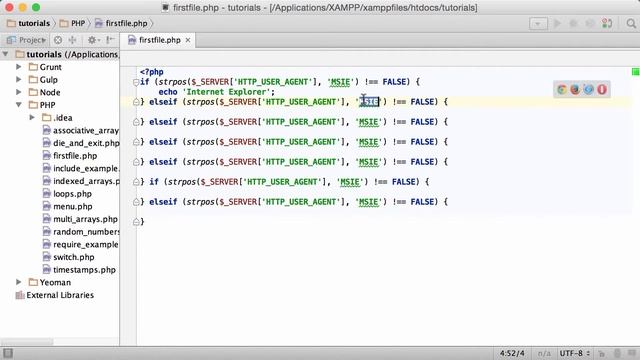Open indexed_arrays file in tree
Screen dimensions: 640x360
[x=81, y=181]
